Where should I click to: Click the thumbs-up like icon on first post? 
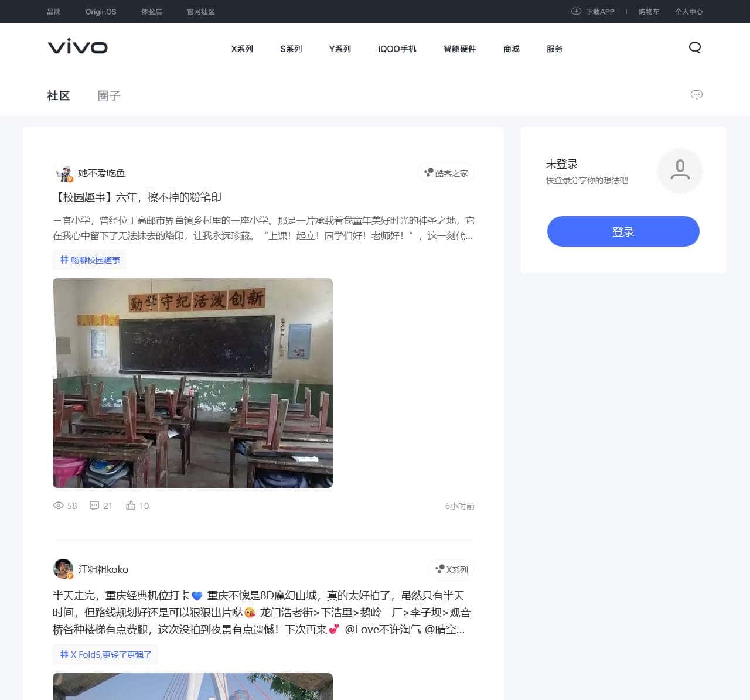(x=131, y=506)
